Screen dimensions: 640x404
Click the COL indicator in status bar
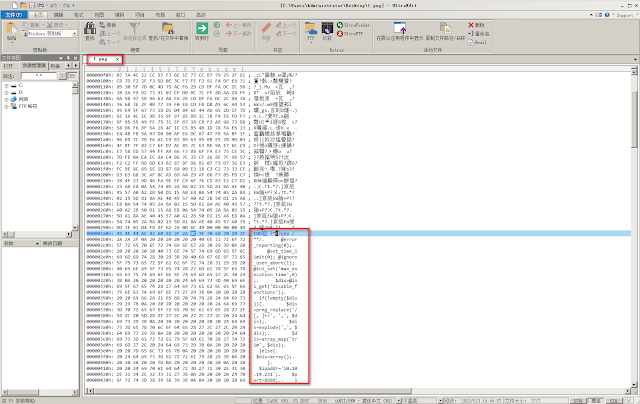(x=615, y=401)
